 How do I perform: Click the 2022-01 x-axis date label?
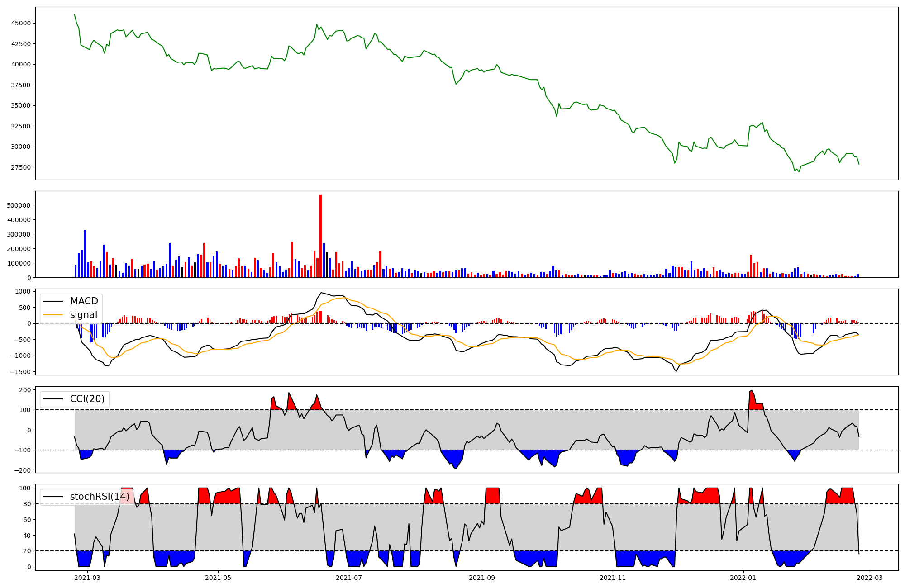743,577
